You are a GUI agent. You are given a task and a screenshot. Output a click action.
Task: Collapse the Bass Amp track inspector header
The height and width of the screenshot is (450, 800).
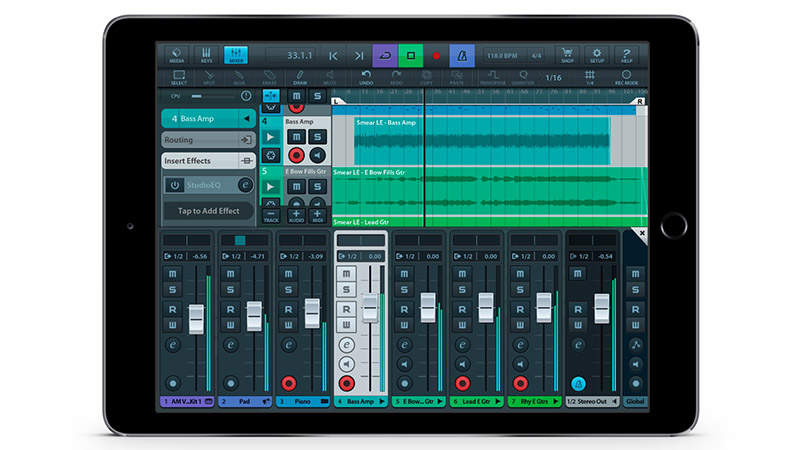click(x=247, y=119)
